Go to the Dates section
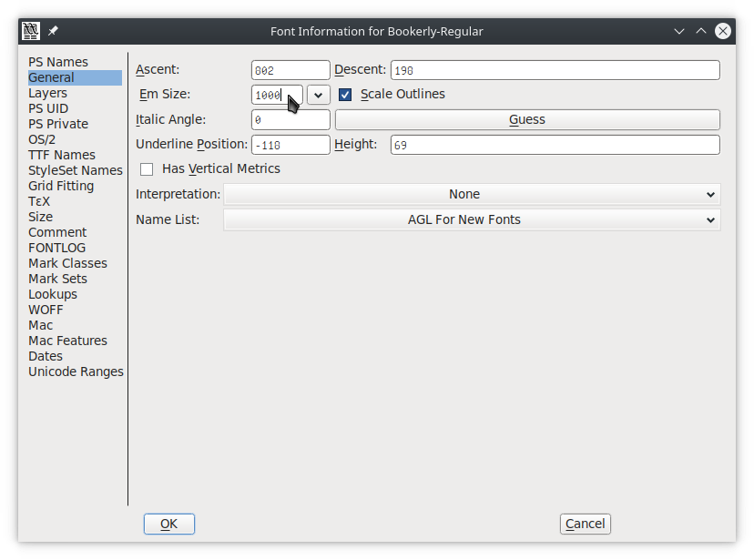 pos(46,356)
